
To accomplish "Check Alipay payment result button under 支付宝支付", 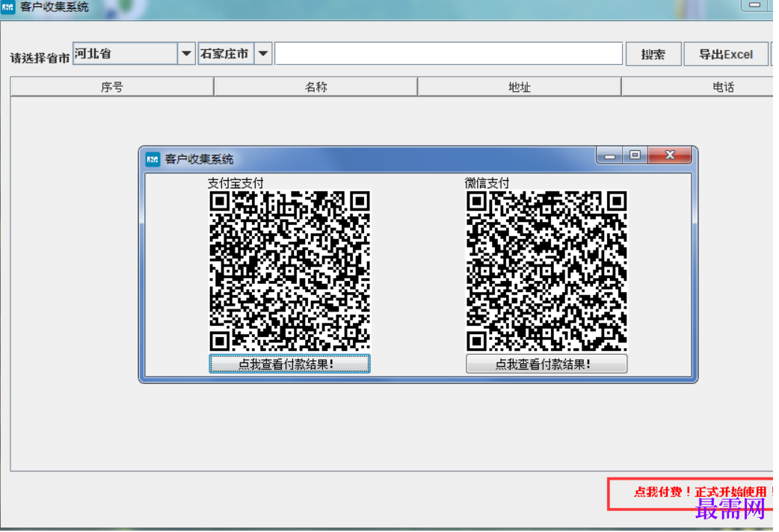I will click(289, 364).
